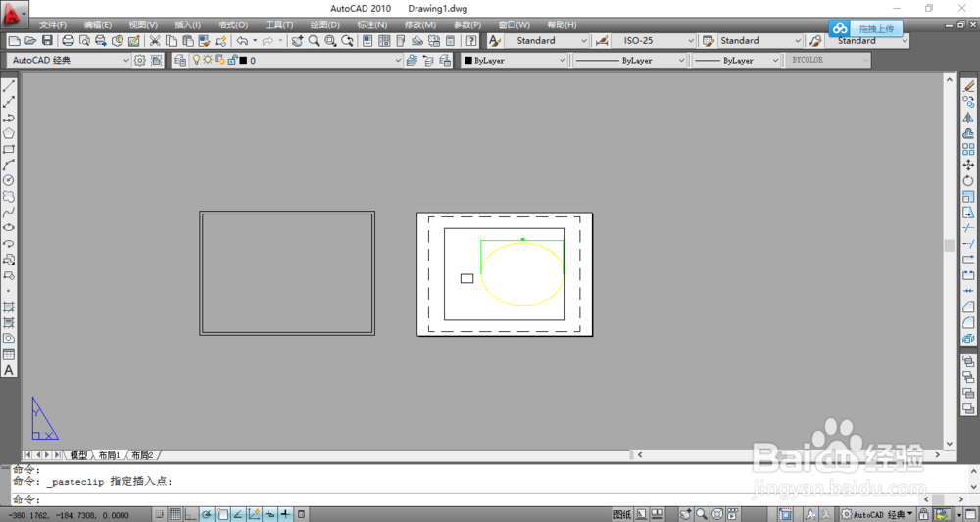Viewport: 980px width, 522px height.
Task: Expand the layer 0 dropdown list
Action: coord(398,60)
